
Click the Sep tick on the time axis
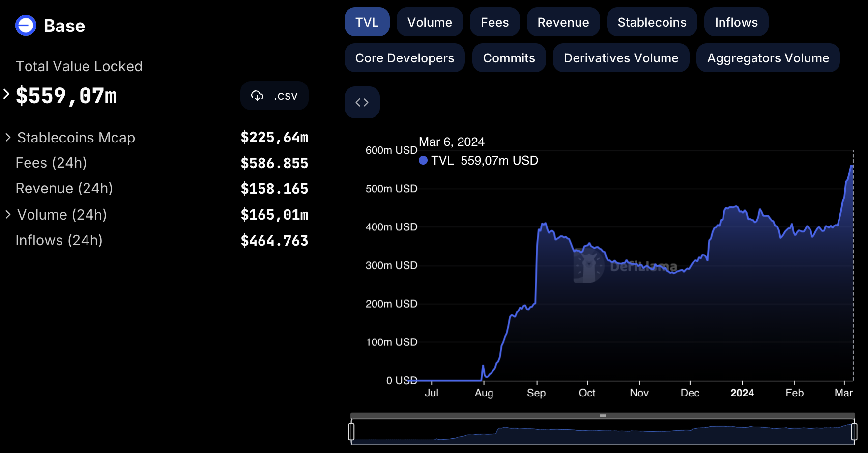pyautogui.click(x=536, y=393)
